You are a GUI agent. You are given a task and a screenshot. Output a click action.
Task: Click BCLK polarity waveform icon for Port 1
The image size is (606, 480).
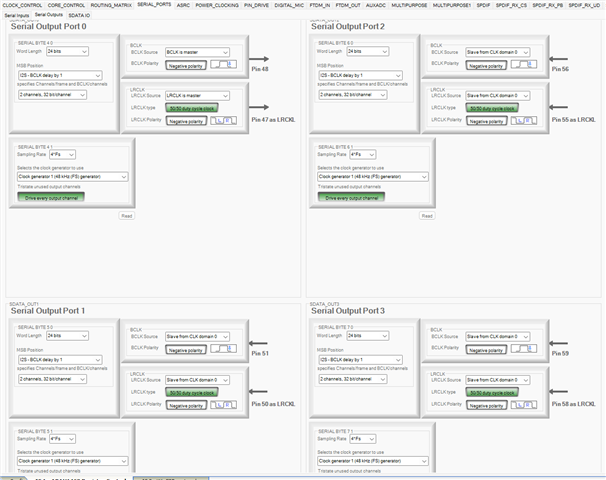click(x=223, y=349)
